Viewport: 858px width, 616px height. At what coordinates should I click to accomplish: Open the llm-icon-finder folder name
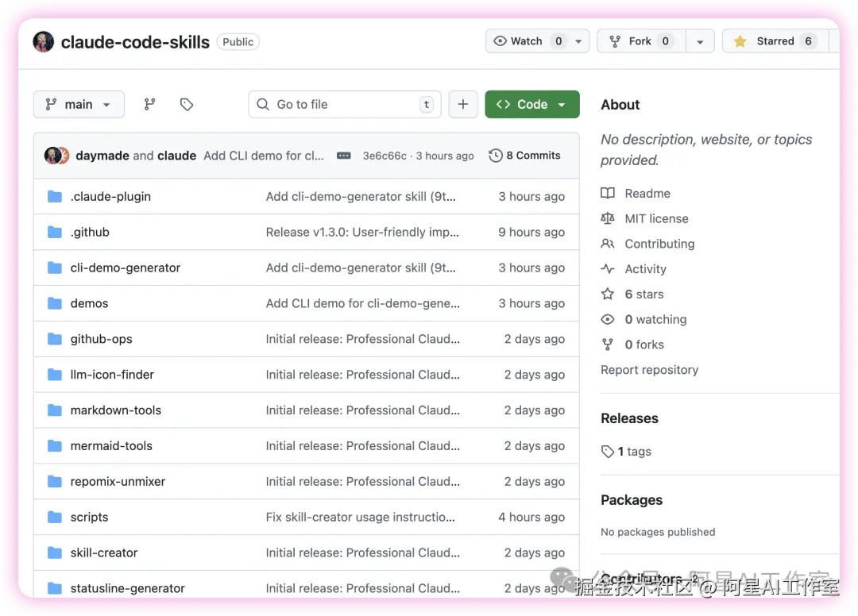[x=112, y=375]
